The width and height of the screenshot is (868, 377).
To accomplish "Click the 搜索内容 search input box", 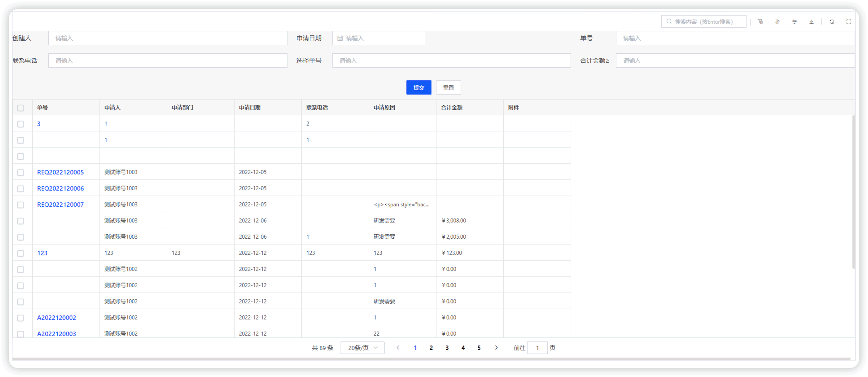I will [703, 21].
